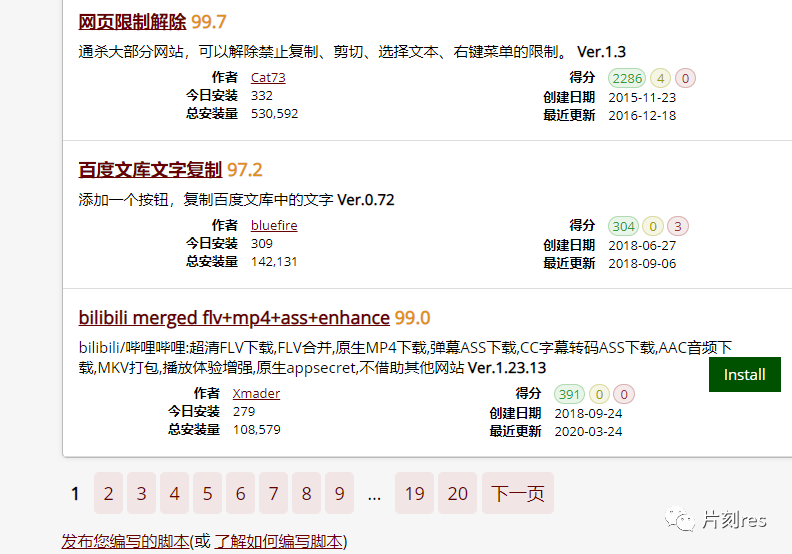Visit author bluefire's profile
Screen dimensions: 792x554
pyautogui.click(x=274, y=225)
